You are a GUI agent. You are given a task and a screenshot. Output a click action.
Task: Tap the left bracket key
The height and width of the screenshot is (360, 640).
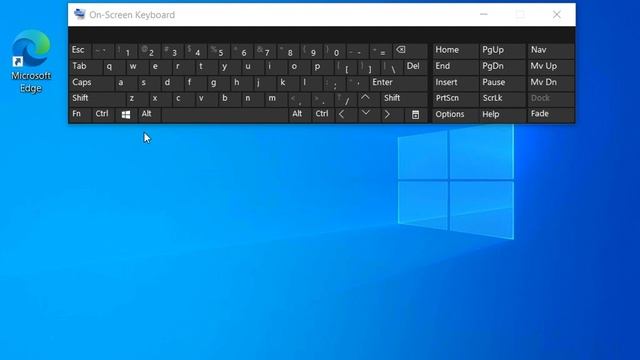(x=346, y=67)
